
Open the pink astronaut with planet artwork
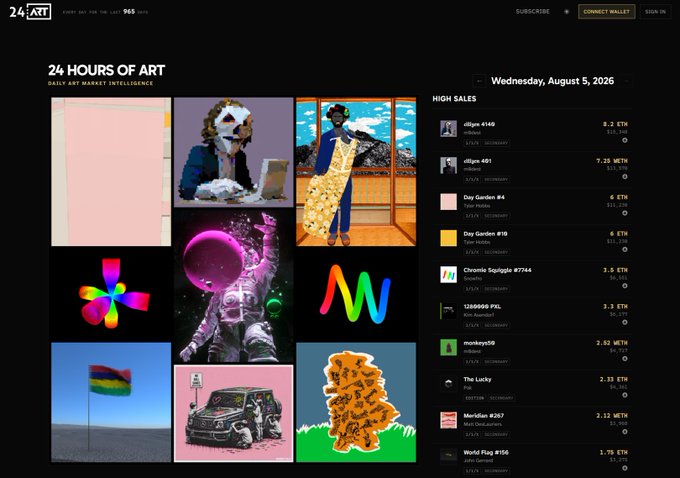(234, 286)
